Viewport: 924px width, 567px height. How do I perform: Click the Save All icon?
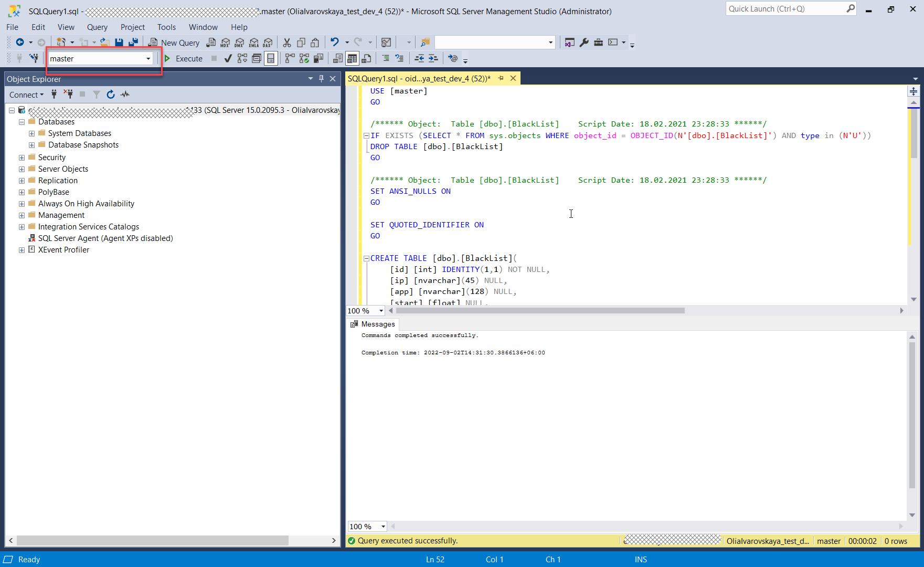coord(133,43)
